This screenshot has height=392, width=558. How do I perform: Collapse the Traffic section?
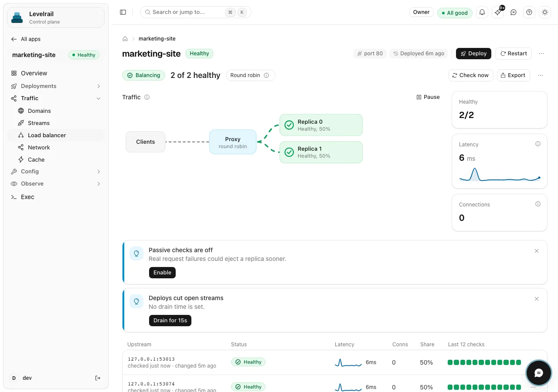(x=56, y=98)
